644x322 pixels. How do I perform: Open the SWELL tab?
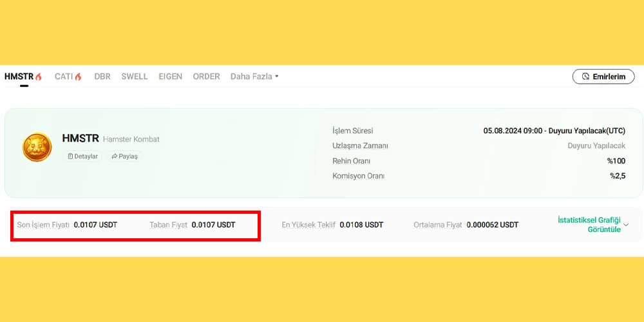[135, 77]
